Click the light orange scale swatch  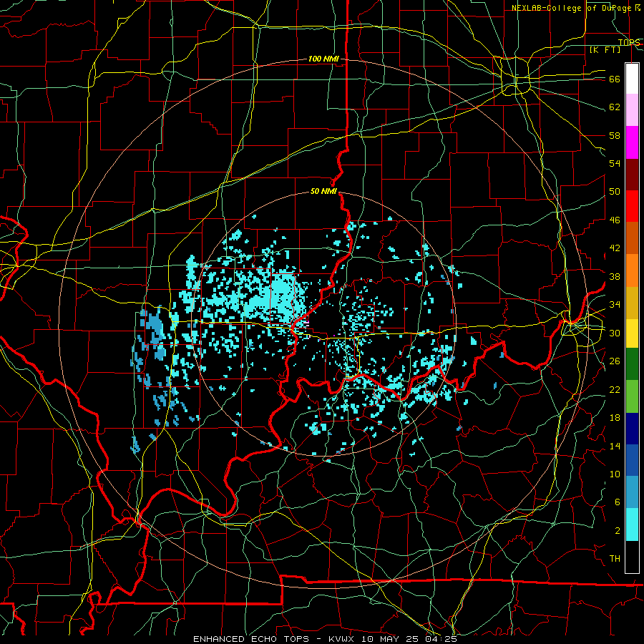click(x=632, y=270)
